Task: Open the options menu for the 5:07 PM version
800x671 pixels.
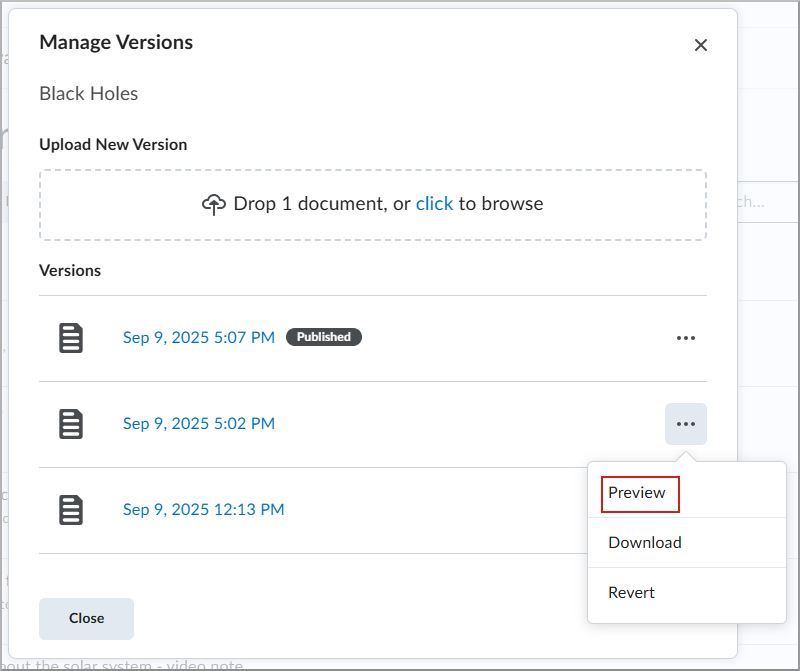Action: [x=685, y=338]
